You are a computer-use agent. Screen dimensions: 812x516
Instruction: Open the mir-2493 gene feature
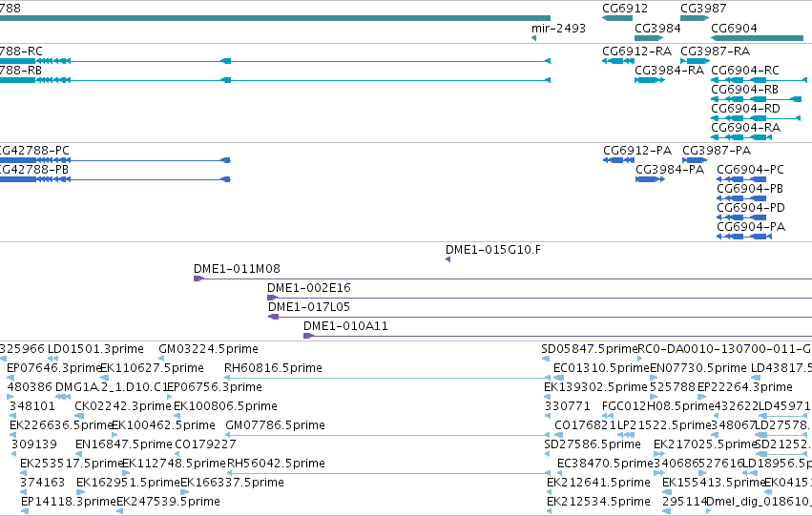[558, 29]
